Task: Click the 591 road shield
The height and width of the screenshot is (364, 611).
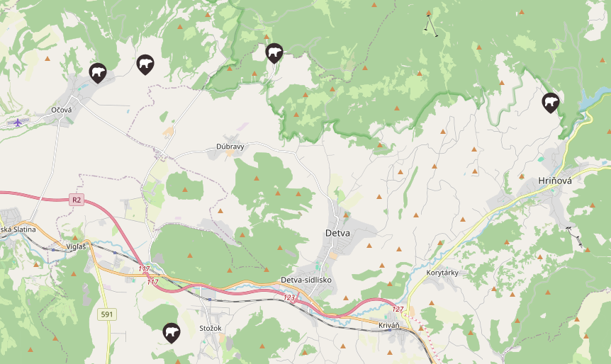Action: [x=107, y=314]
